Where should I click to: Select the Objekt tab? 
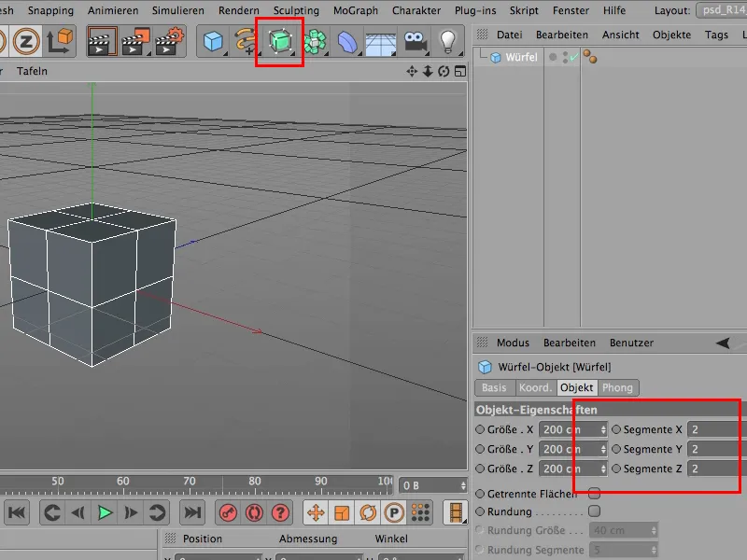[576, 387]
